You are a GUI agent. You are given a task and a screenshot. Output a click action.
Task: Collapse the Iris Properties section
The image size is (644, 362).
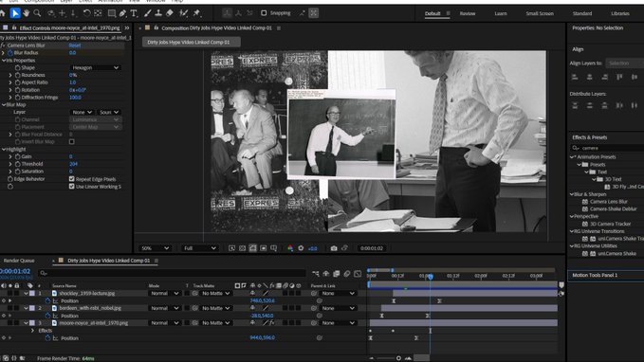tap(4, 61)
